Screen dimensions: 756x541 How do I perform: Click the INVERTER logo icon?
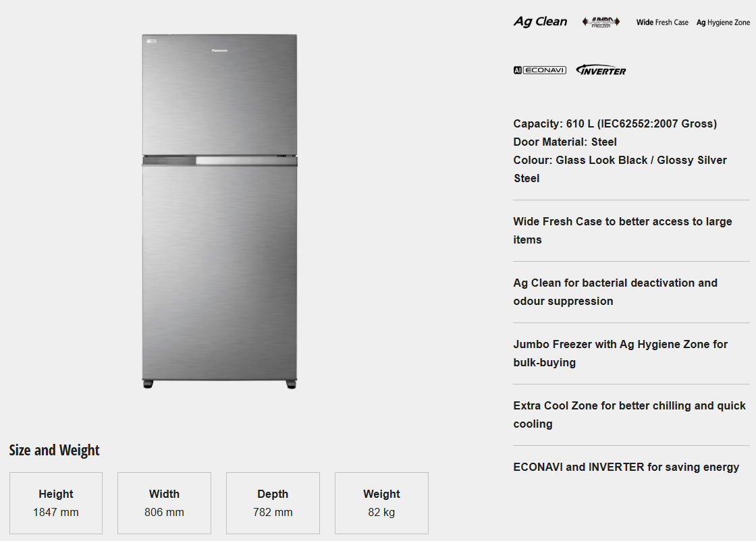tap(601, 70)
